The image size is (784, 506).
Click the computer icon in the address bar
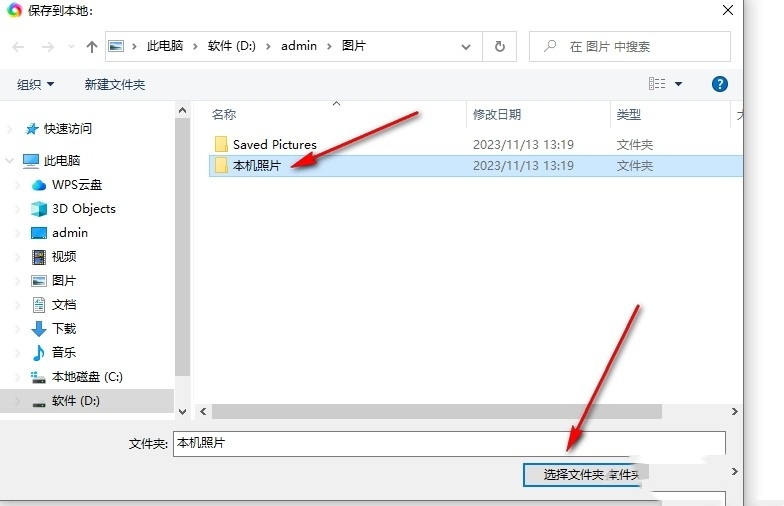tap(116, 46)
